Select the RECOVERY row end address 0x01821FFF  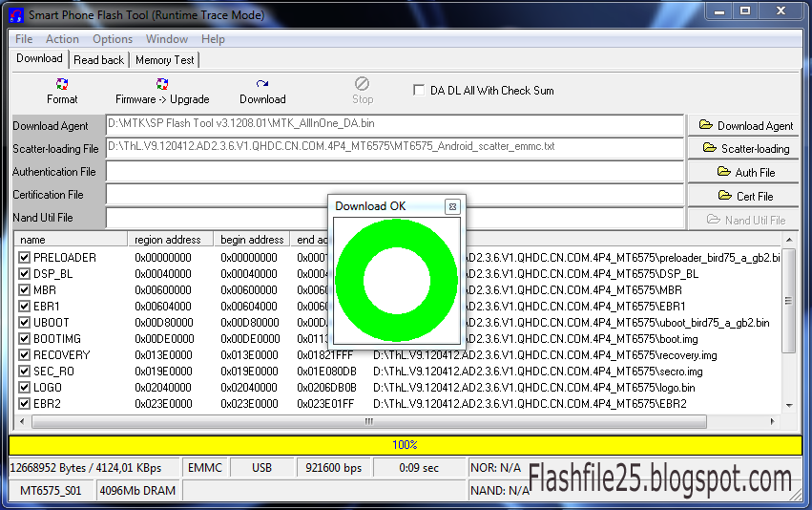click(x=324, y=355)
